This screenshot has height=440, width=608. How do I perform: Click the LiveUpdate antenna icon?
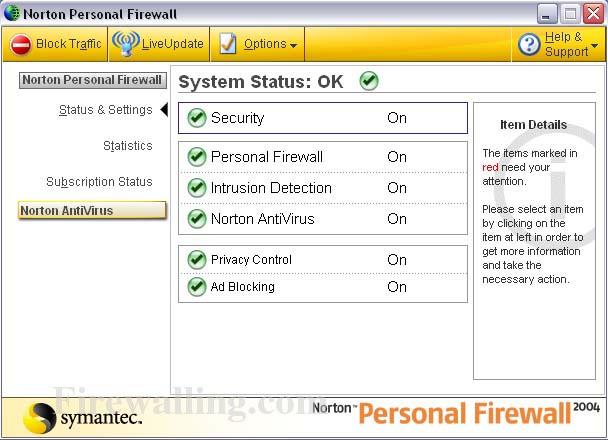coord(126,44)
